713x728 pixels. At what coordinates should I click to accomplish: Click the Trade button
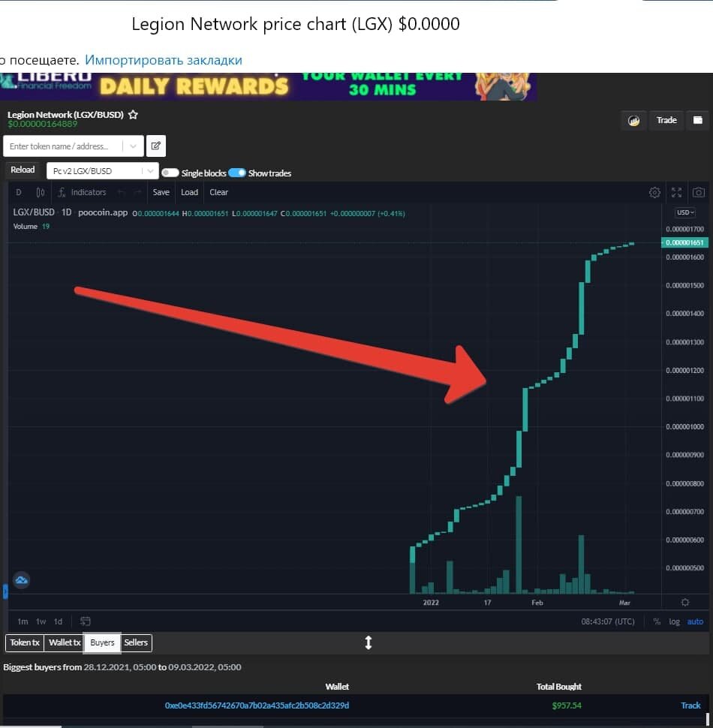pyautogui.click(x=666, y=120)
